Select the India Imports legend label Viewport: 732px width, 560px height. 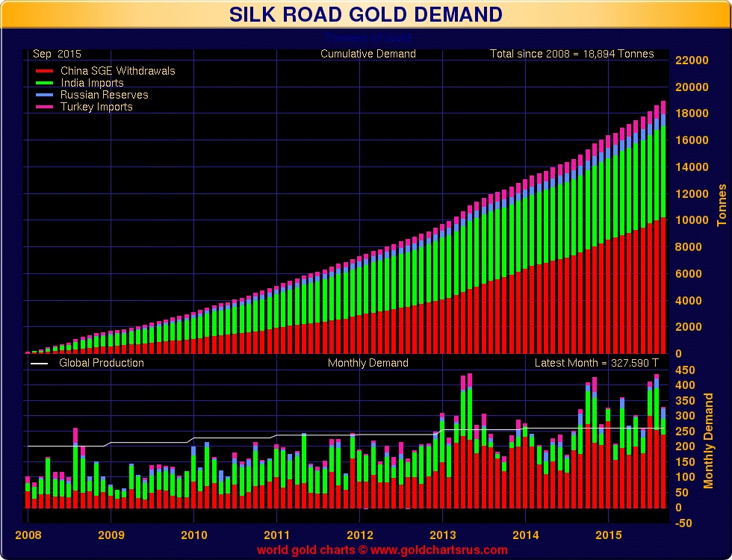[x=92, y=83]
